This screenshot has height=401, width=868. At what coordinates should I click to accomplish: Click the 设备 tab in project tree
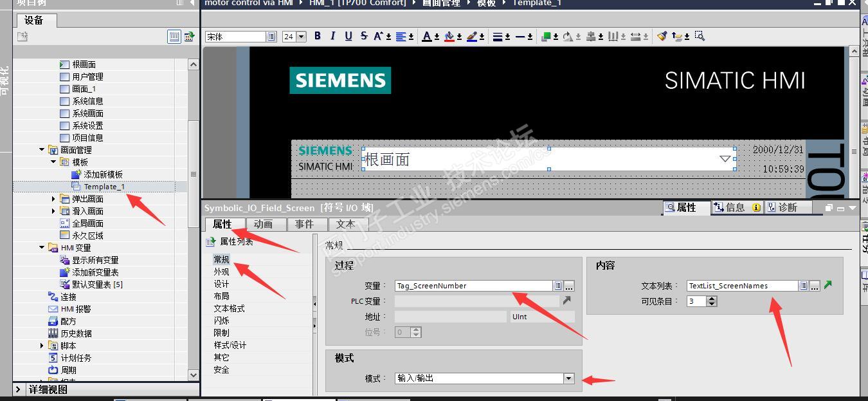coord(34,21)
